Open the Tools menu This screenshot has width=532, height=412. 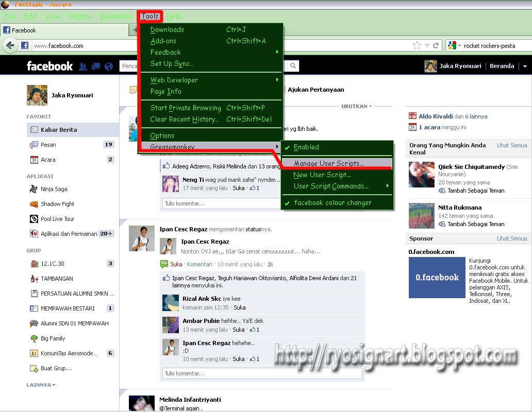click(x=150, y=16)
